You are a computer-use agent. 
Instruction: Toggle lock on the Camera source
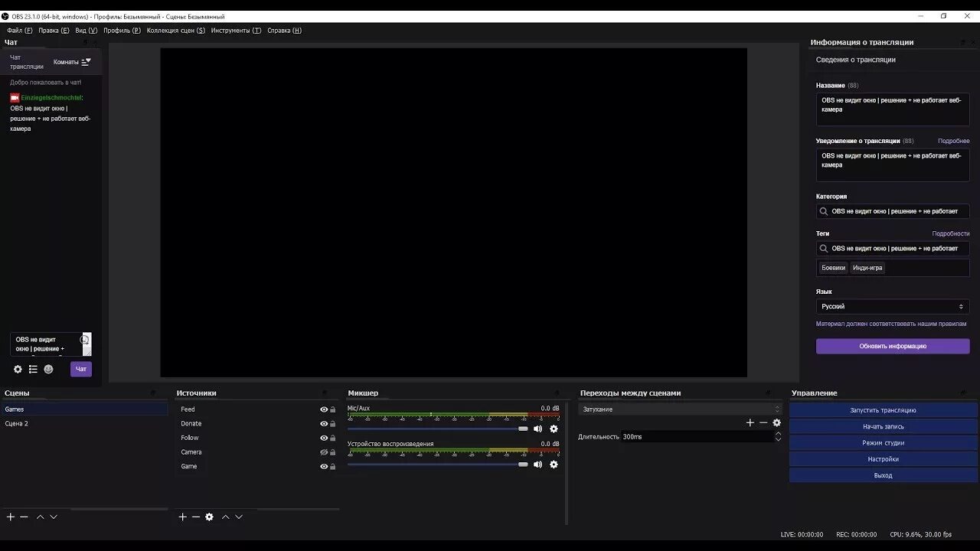pyautogui.click(x=332, y=452)
